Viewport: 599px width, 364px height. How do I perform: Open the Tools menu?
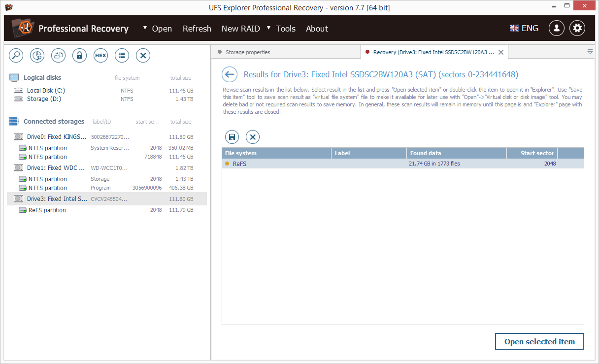(286, 29)
